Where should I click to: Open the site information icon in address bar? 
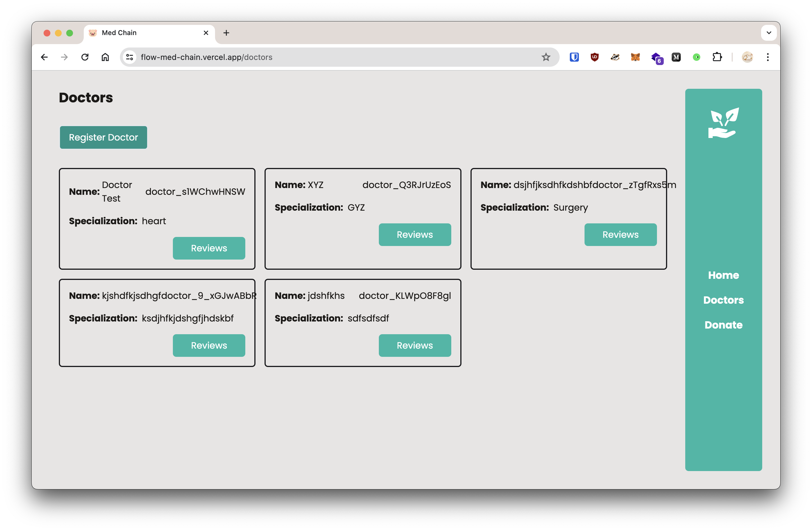[x=130, y=57]
